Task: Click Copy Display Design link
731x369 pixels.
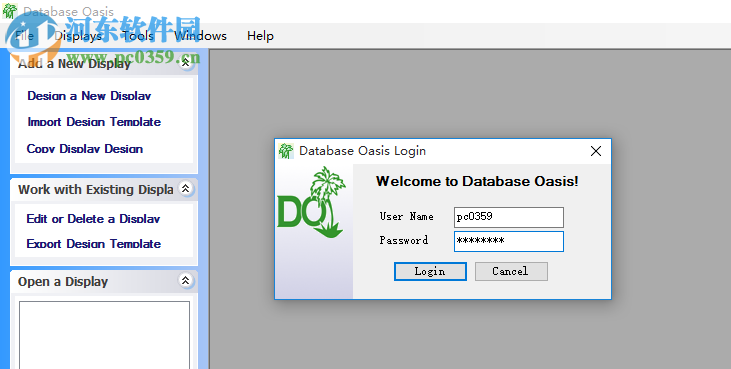Action: tap(85, 149)
